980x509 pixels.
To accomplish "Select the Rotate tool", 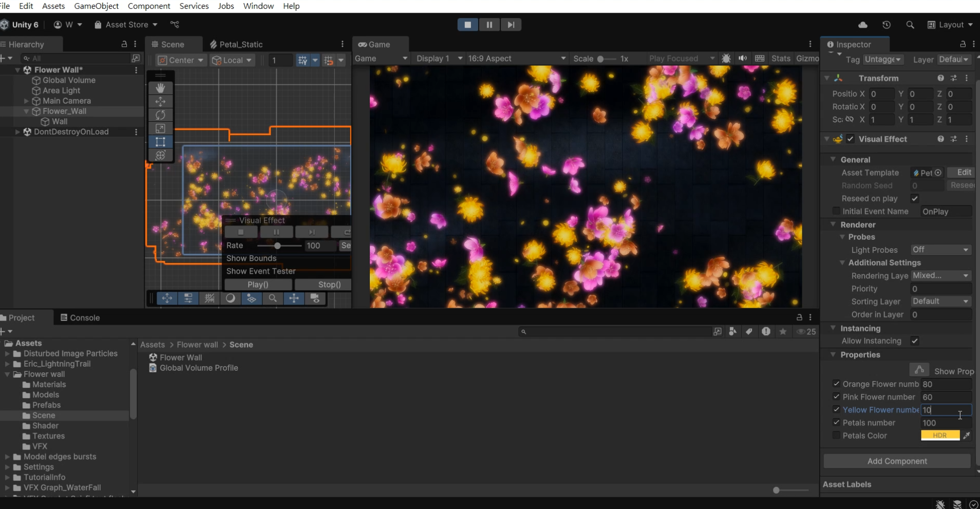I will pos(161,115).
